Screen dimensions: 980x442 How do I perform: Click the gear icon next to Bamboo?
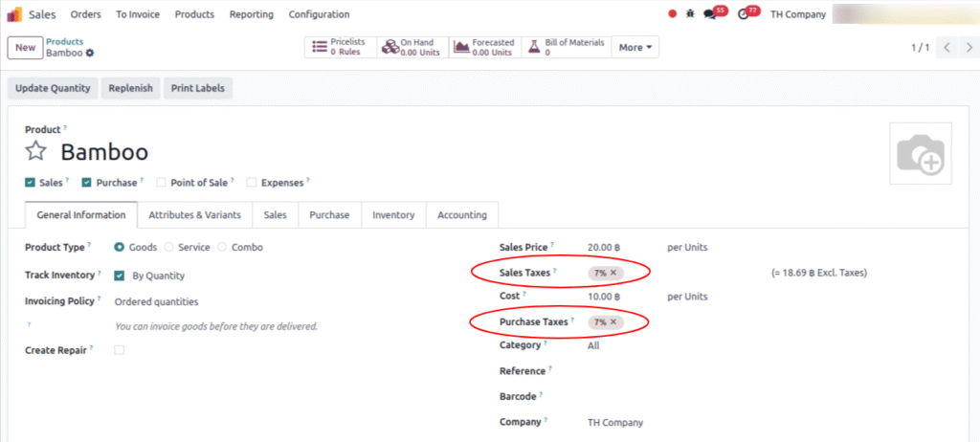pos(90,54)
